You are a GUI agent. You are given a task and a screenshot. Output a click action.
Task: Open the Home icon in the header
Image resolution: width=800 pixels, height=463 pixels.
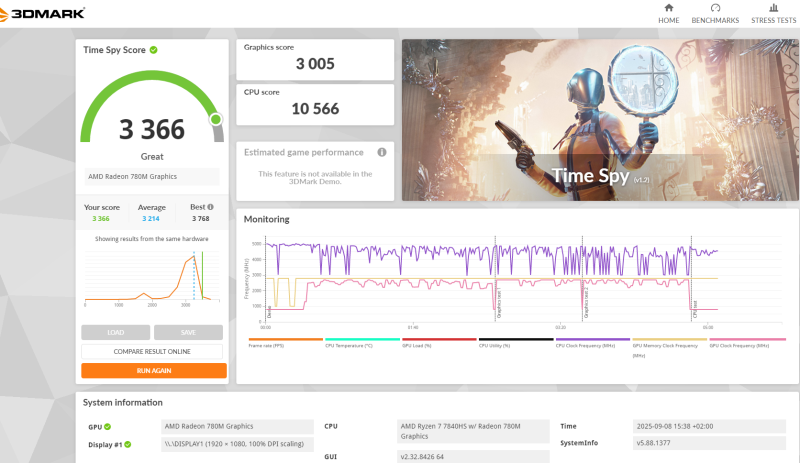(x=668, y=8)
